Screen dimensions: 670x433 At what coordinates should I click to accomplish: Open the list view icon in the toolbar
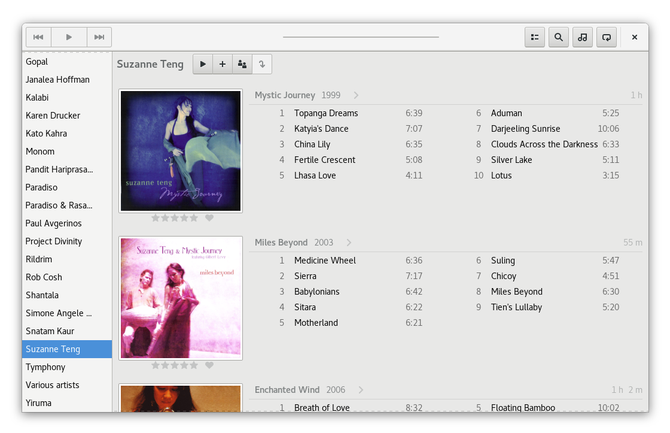click(x=535, y=37)
